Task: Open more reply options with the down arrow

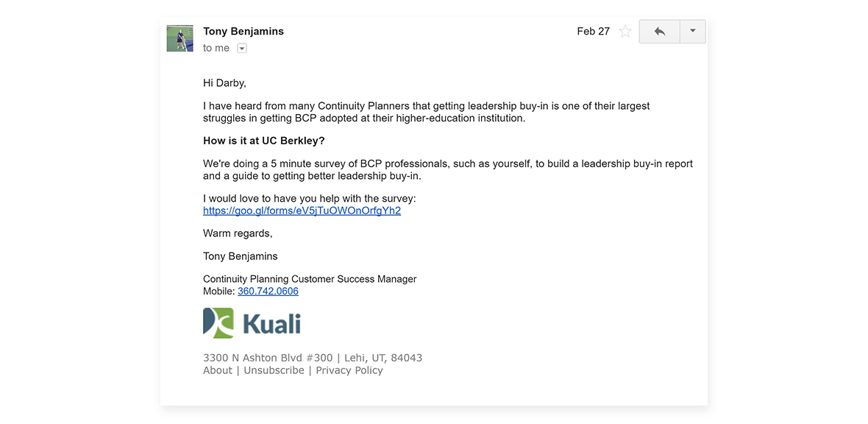Action: [x=692, y=32]
